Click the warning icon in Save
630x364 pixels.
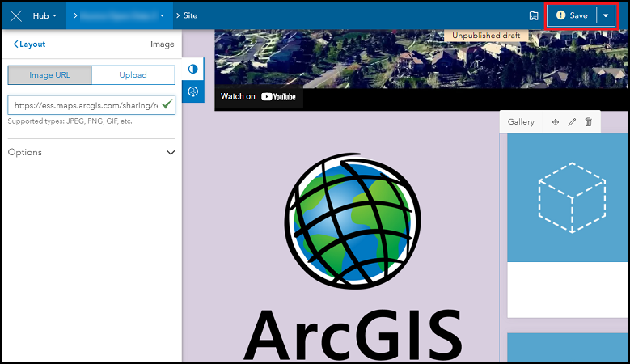coord(560,15)
